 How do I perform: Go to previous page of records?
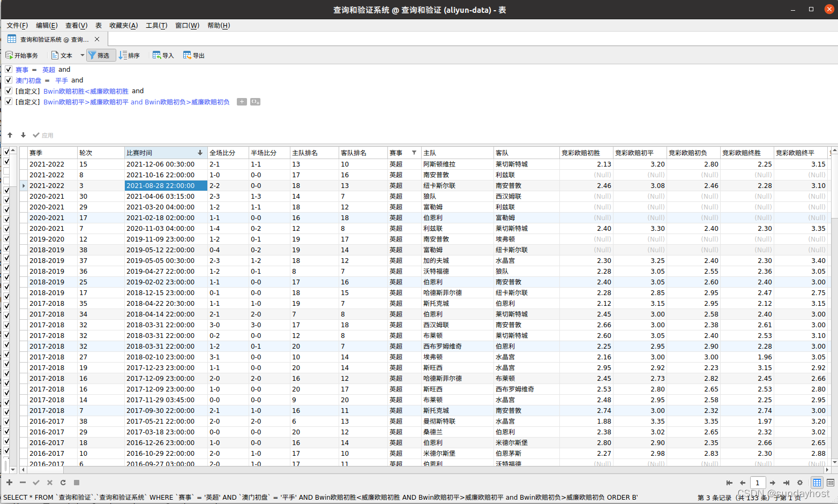click(742, 483)
